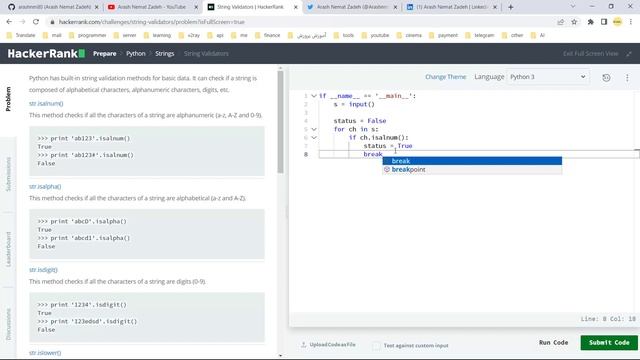Viewport: 640px width, 360px height.
Task: Open the Submissions side tab
Action: coord(8,174)
